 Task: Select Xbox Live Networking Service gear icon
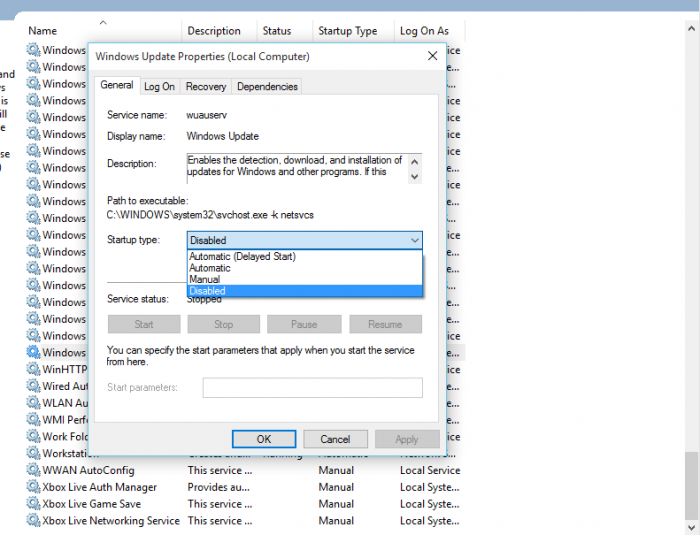[33, 520]
